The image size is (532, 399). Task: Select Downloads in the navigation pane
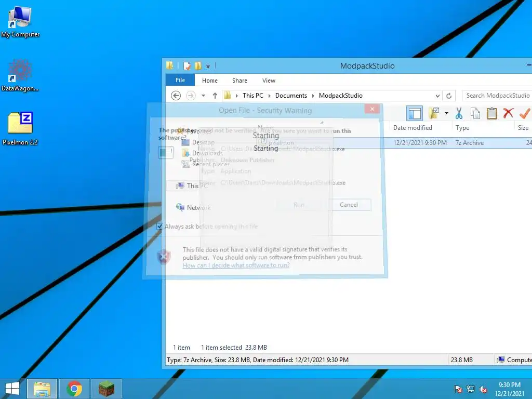[202, 153]
